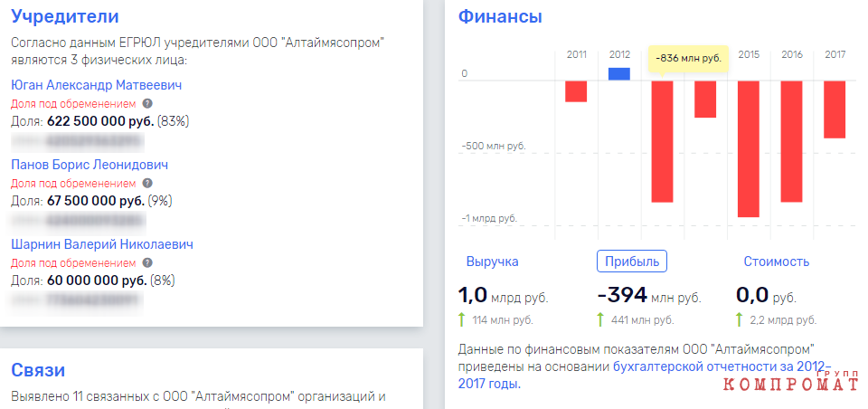Click the 67 500 000 руб. share value

[x=97, y=201]
